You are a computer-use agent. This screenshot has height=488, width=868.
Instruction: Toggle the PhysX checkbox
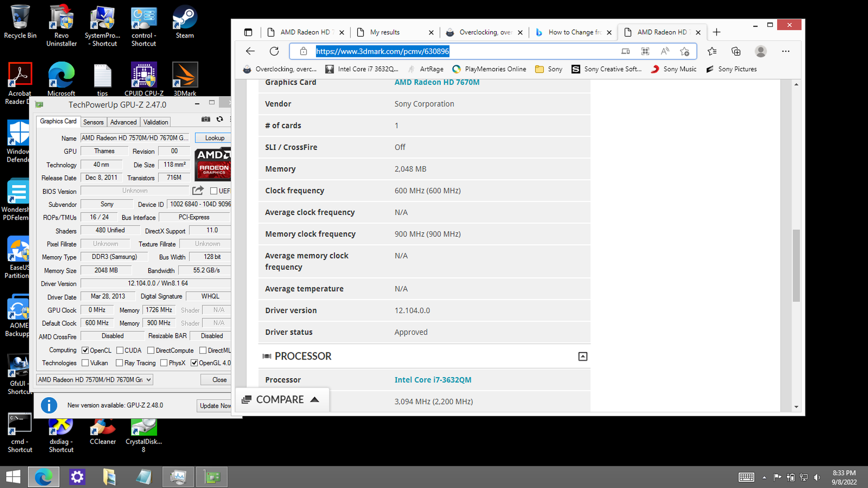(164, 363)
